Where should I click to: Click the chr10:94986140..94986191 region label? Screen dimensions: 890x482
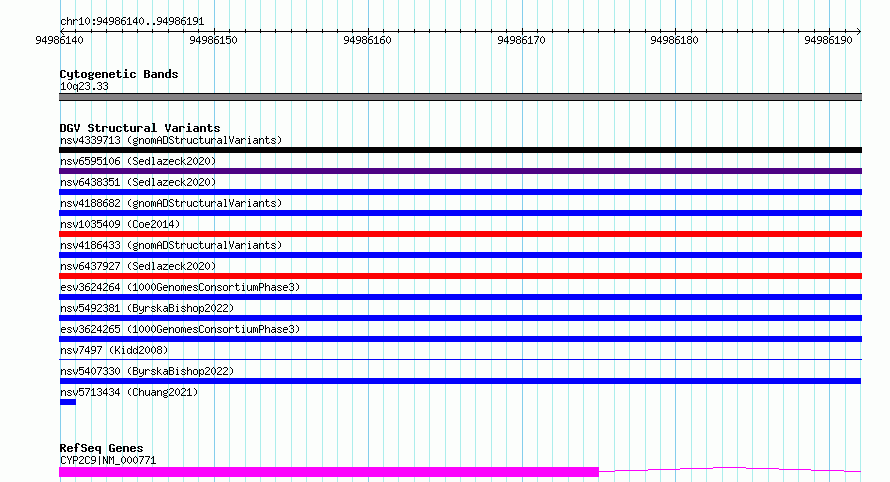(132, 21)
